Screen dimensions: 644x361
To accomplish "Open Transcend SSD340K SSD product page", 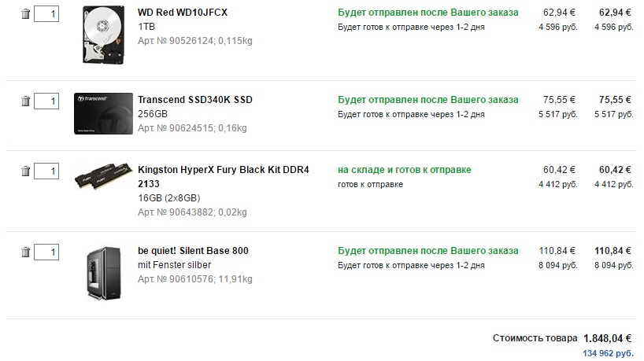I will click(x=195, y=100).
